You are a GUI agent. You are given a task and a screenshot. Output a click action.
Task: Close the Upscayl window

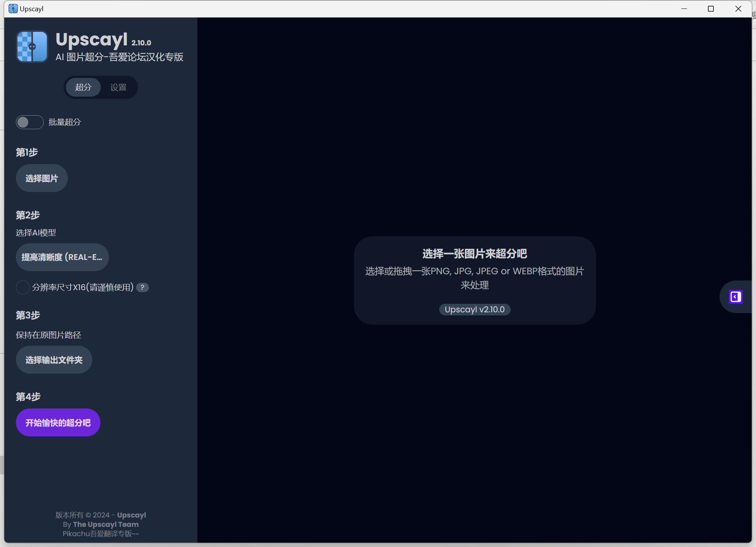(x=738, y=9)
